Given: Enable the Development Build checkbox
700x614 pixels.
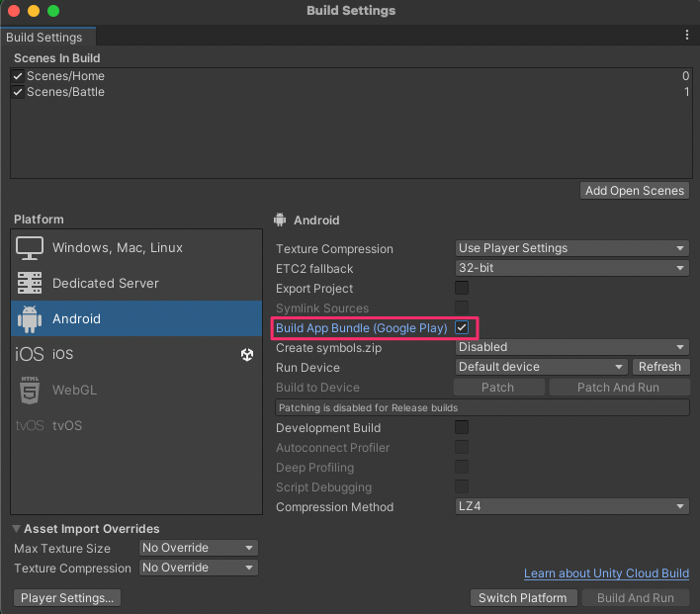Looking at the screenshot, I should point(462,427).
